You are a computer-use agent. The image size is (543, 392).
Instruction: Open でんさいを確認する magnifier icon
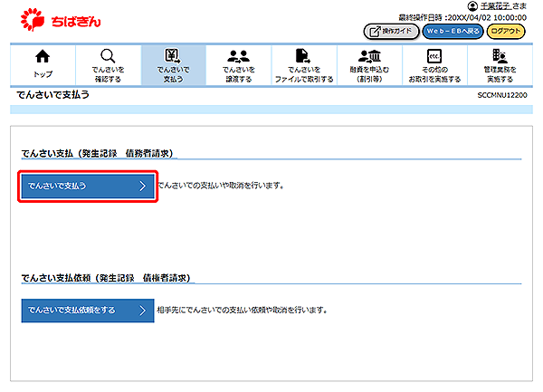click(x=108, y=57)
